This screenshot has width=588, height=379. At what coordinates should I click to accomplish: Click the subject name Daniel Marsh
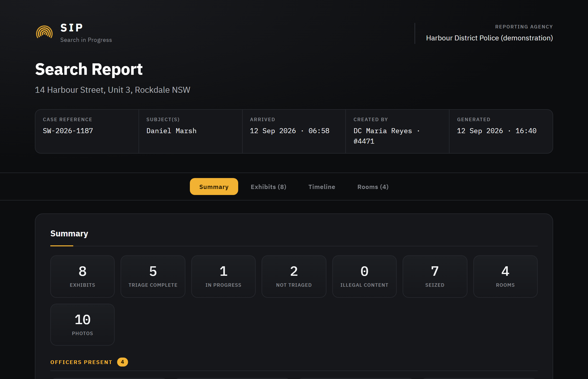pos(171,131)
